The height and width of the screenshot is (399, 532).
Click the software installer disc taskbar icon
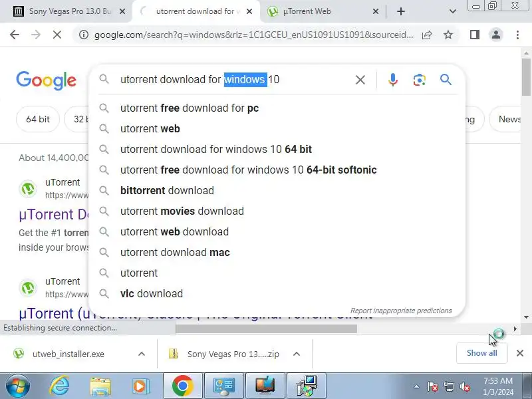[307, 386]
